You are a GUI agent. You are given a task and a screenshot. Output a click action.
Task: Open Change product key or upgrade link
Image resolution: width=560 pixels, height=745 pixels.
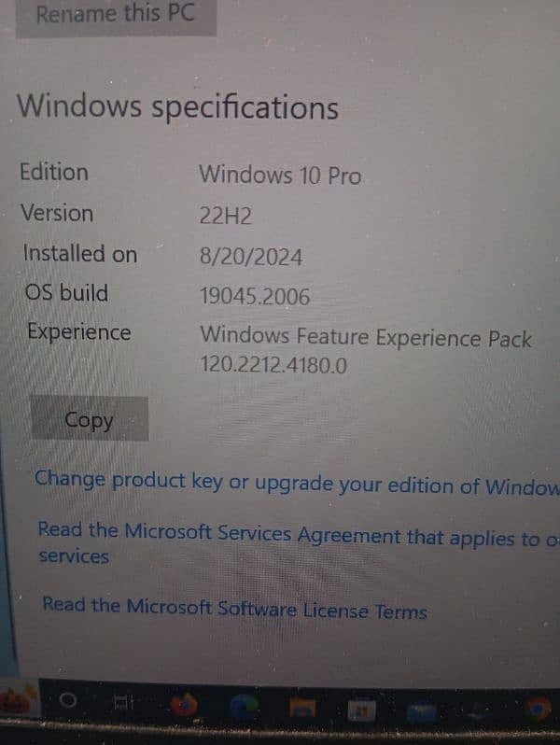(x=297, y=483)
